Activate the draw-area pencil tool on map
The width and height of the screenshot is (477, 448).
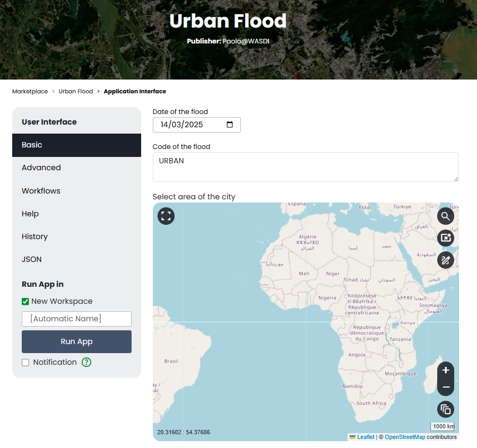[446, 260]
